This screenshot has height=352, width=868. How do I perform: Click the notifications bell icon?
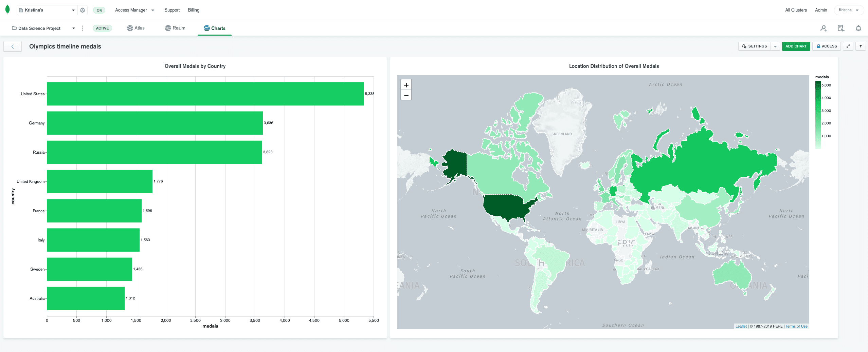tap(858, 28)
